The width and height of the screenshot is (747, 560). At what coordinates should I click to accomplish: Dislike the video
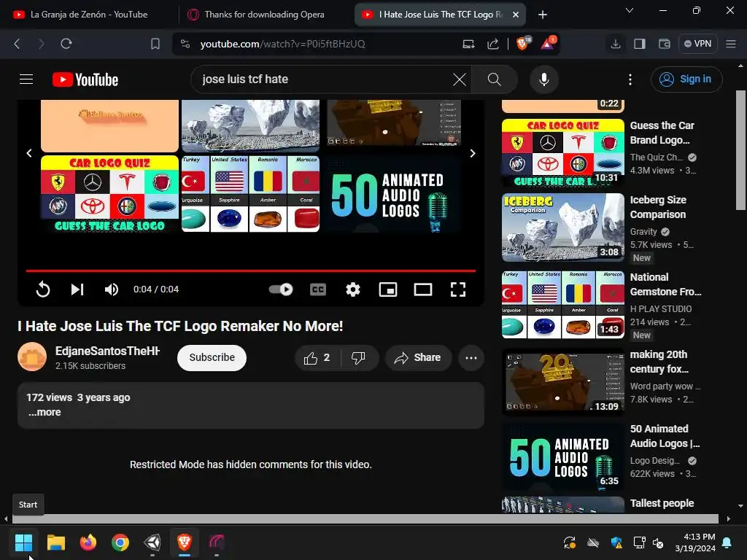click(x=359, y=357)
